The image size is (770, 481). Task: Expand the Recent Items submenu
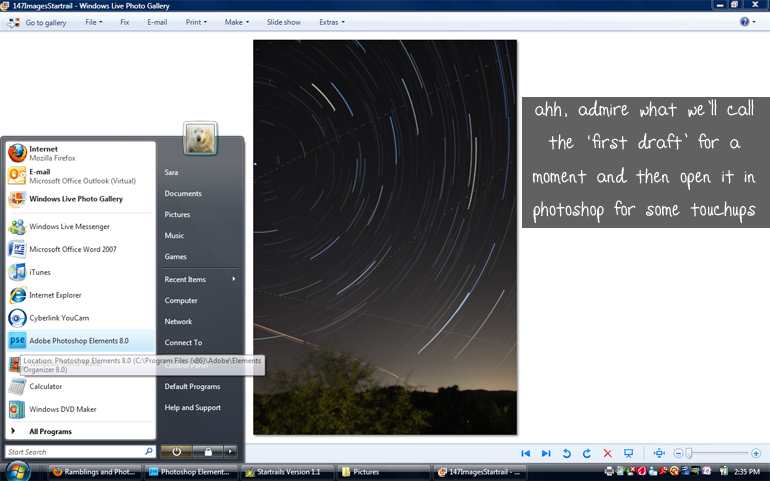pyautogui.click(x=200, y=279)
